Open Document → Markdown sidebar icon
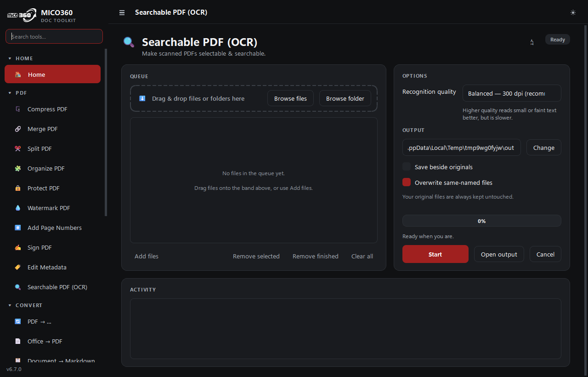The width and height of the screenshot is (588, 377). 18,361
